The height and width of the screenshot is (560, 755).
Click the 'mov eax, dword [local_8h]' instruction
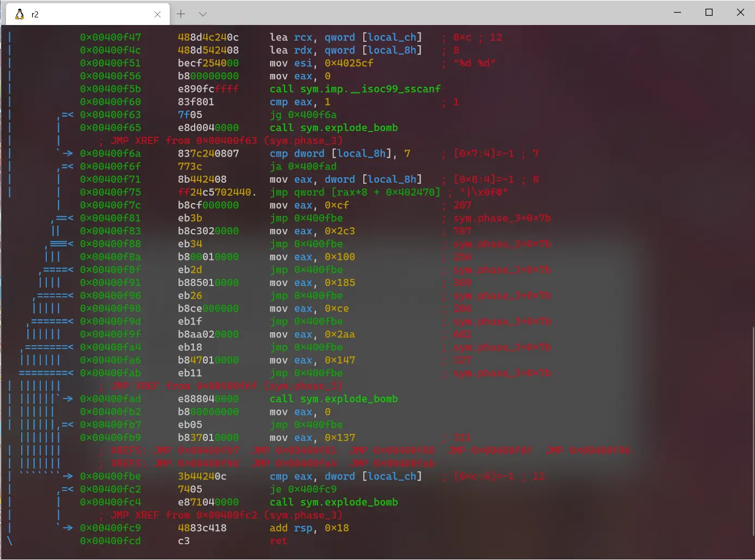coord(346,179)
